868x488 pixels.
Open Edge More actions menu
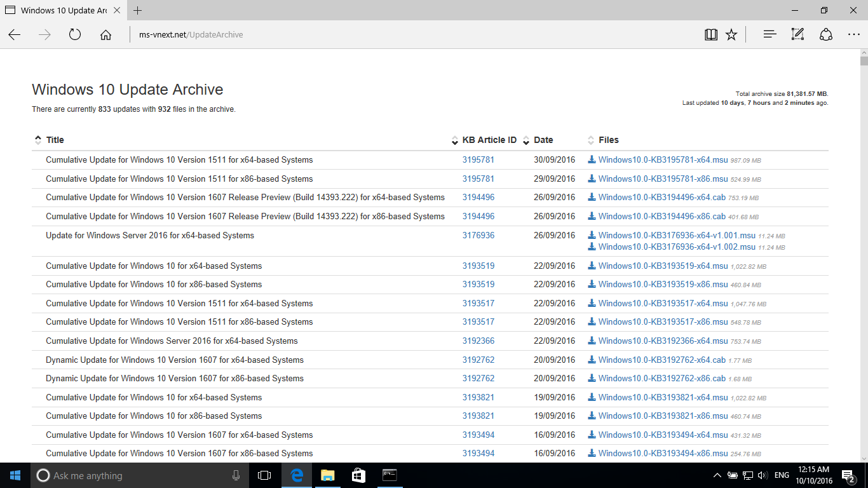[x=854, y=35]
